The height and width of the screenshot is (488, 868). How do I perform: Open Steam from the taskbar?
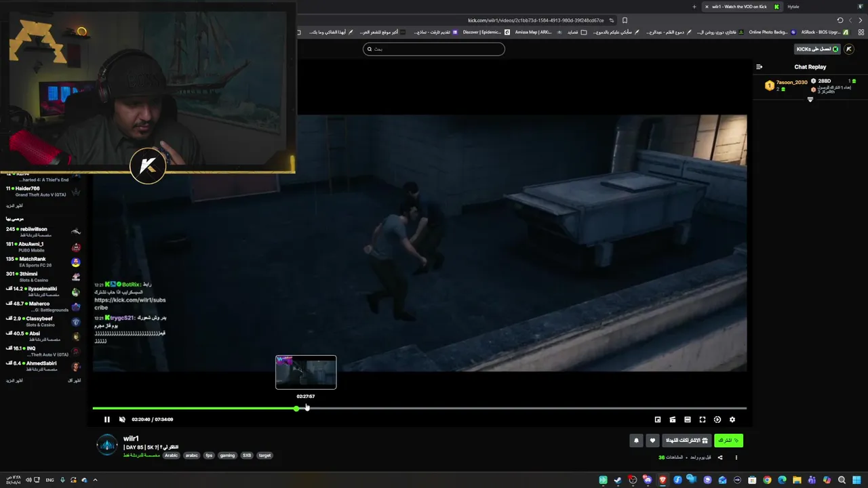pos(618,480)
